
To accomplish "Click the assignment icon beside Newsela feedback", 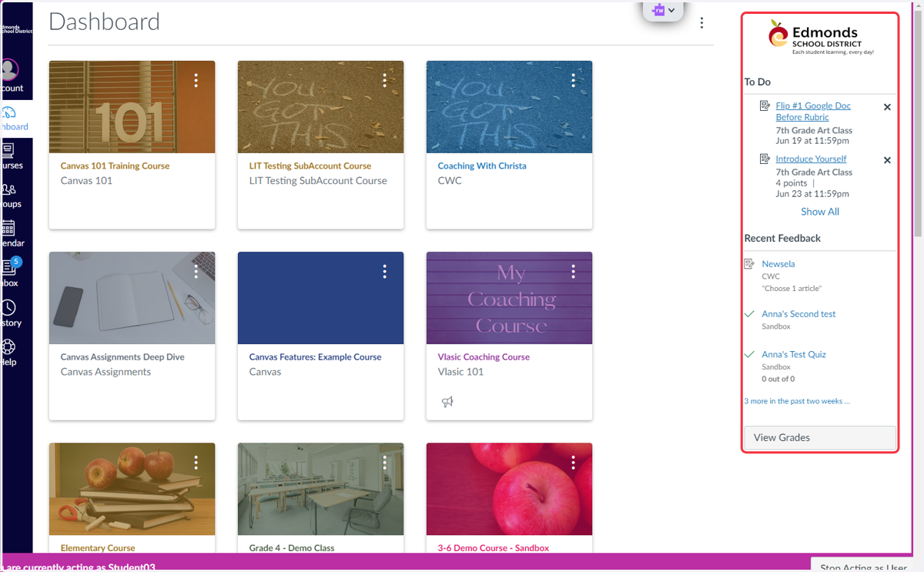I will (749, 264).
